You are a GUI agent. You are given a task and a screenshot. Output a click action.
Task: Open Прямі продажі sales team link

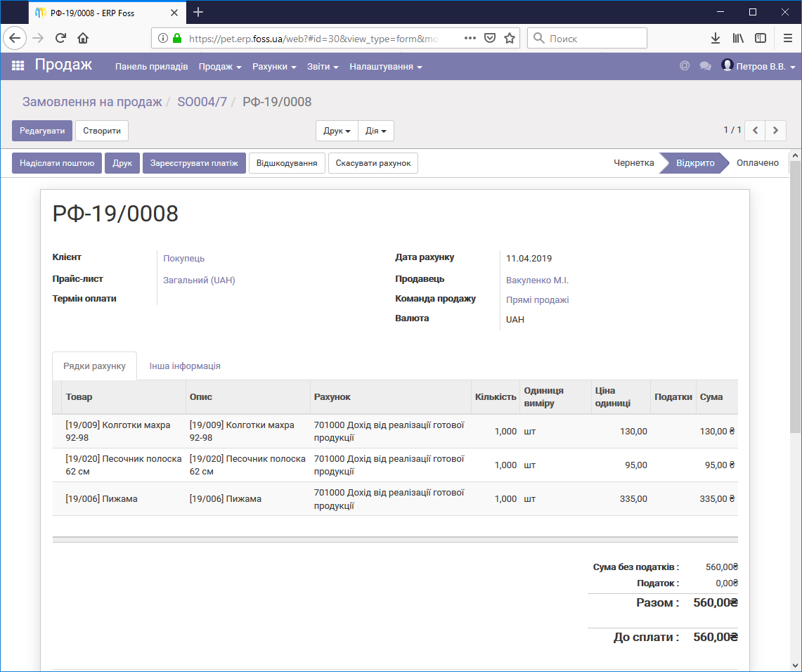pos(537,299)
